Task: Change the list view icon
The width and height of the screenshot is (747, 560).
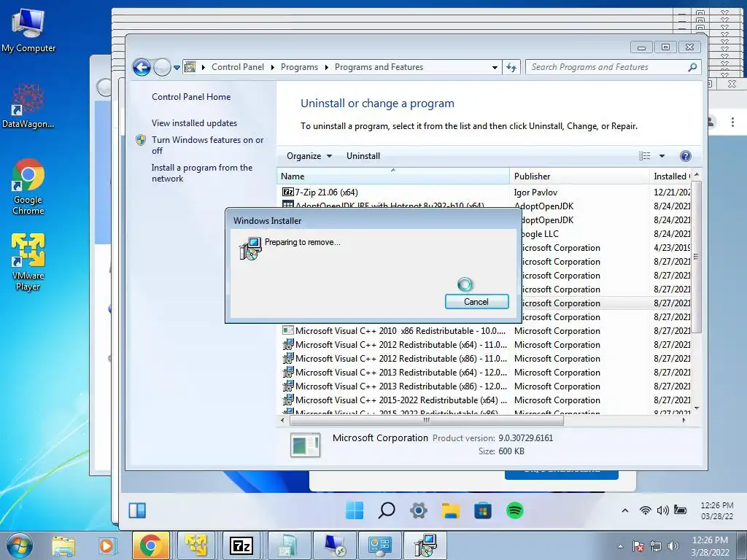Action: pos(645,156)
